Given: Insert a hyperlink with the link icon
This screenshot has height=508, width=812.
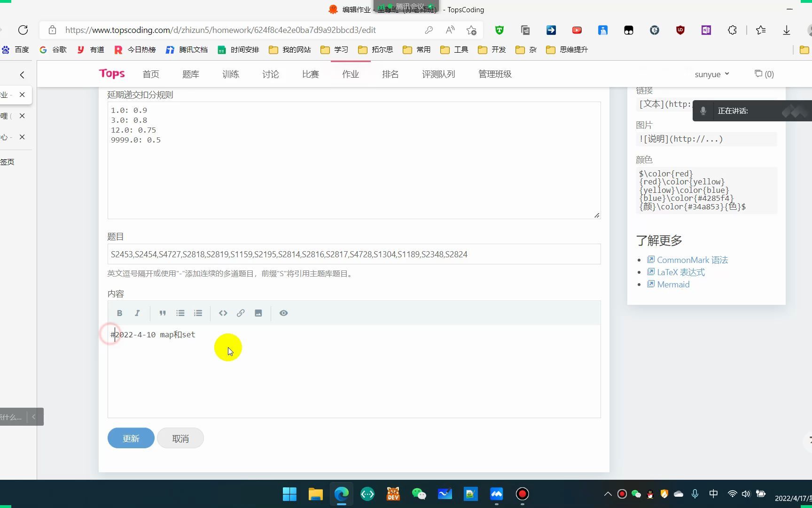Looking at the screenshot, I should pos(241,313).
